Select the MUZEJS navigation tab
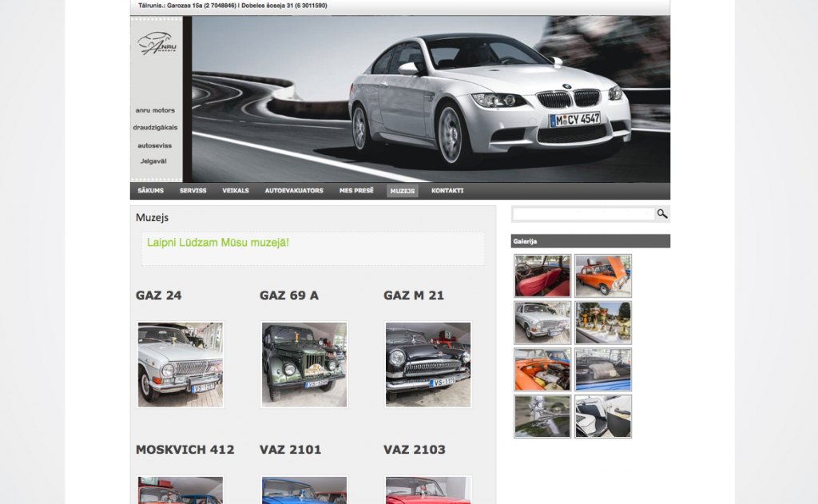 [x=403, y=191]
